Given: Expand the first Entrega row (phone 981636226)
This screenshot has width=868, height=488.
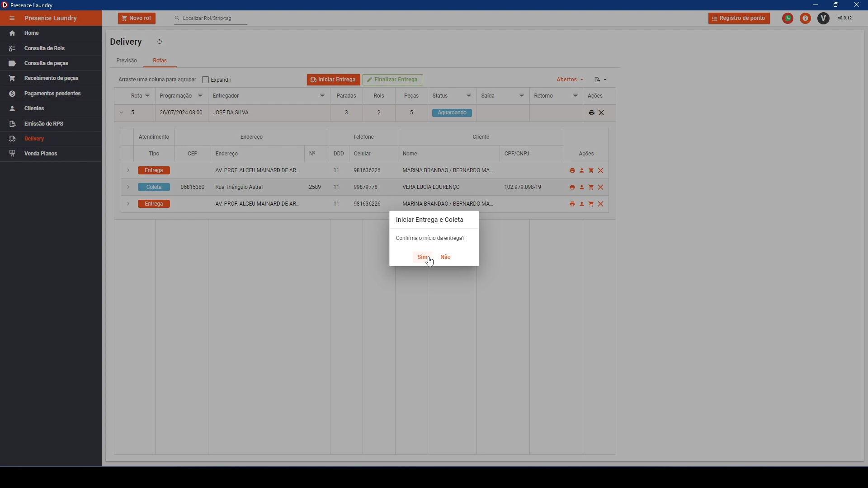Looking at the screenshot, I should [x=128, y=171].
